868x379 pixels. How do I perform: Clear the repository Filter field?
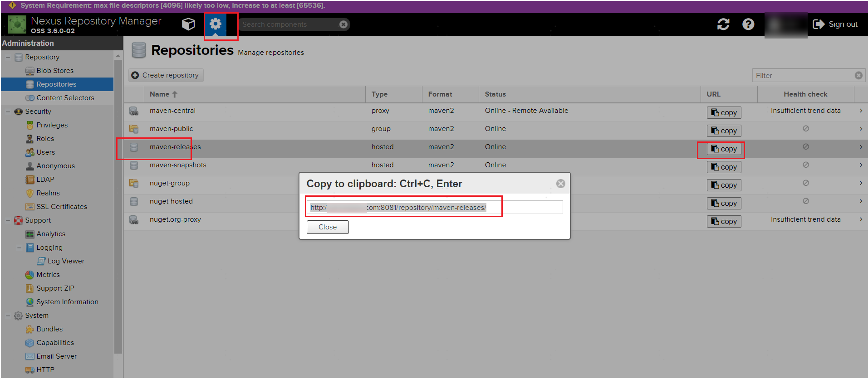point(858,76)
